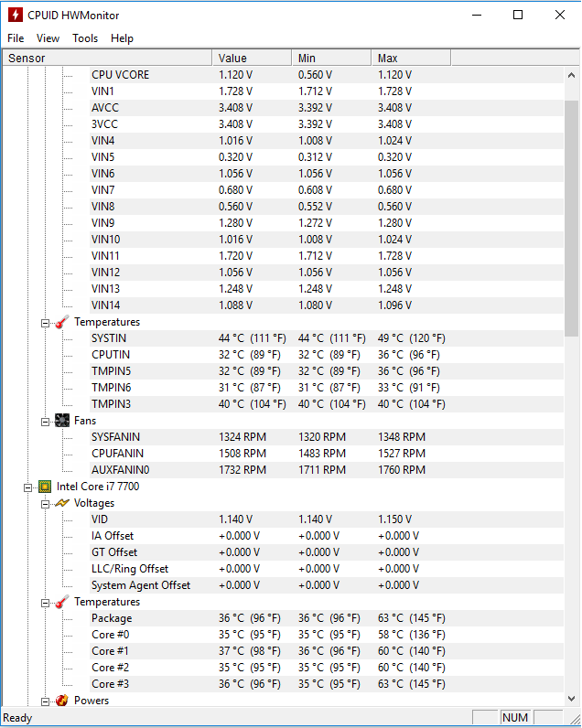Open the Tools menu
This screenshot has height=728, width=582.
(85, 38)
